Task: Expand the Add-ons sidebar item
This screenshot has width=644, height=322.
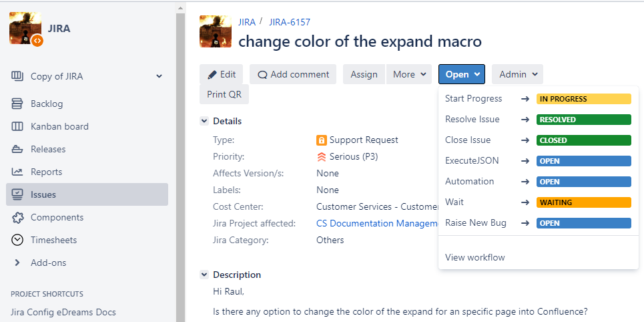Action: pyautogui.click(x=18, y=263)
